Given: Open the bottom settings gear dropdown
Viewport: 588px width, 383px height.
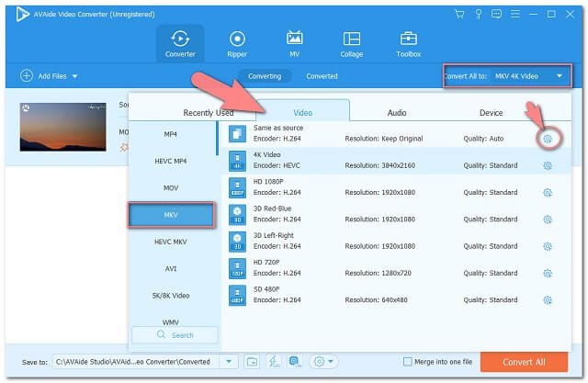Looking at the screenshot, I should [323, 362].
